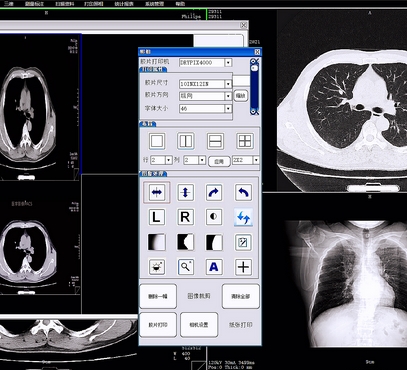407x370 pixels.
Task: Rotate image clockwise with curved arrow icon
Action: [214, 192]
